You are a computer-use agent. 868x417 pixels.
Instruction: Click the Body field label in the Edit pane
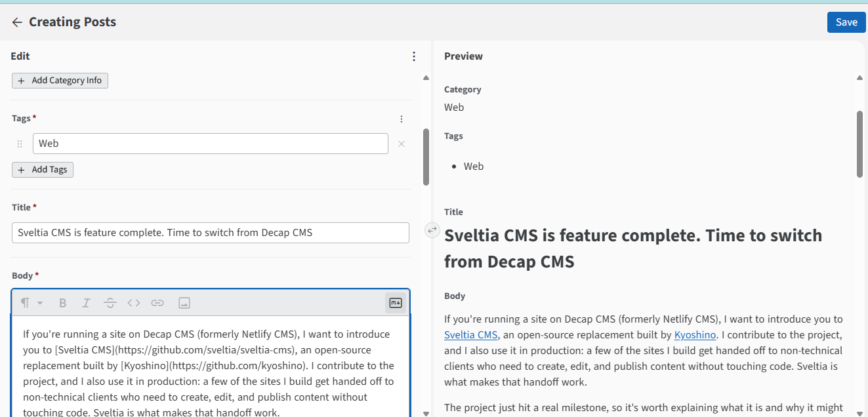pos(22,276)
